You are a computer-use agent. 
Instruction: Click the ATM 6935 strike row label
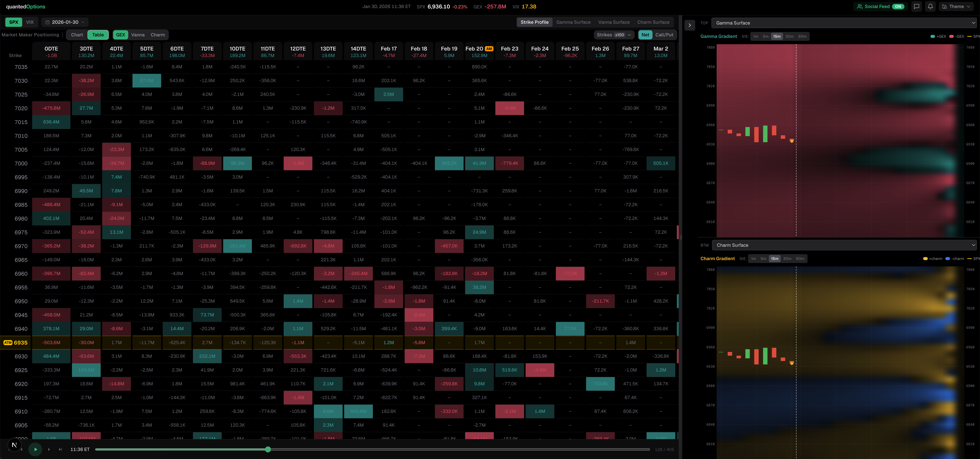16,343
